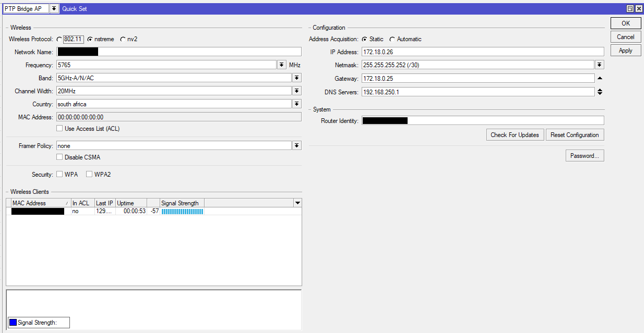Click the Netmask field
The width and height of the screenshot is (644, 333).
(478, 65)
